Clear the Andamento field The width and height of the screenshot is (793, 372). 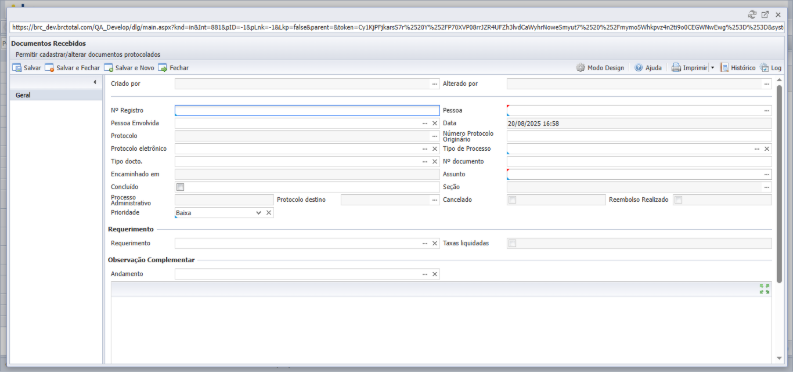point(434,274)
